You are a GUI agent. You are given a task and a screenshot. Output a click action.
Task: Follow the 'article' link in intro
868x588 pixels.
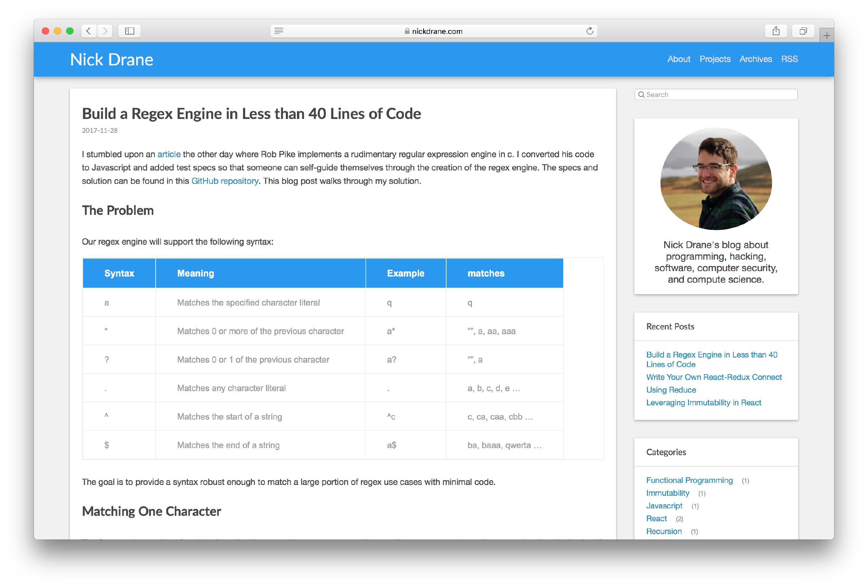pos(169,154)
